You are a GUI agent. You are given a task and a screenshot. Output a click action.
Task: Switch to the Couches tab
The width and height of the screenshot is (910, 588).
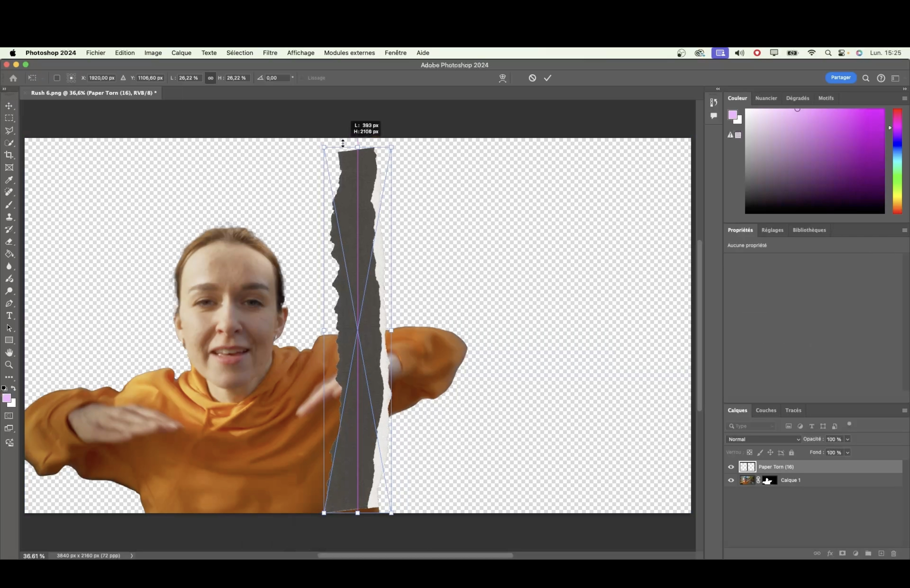click(766, 410)
